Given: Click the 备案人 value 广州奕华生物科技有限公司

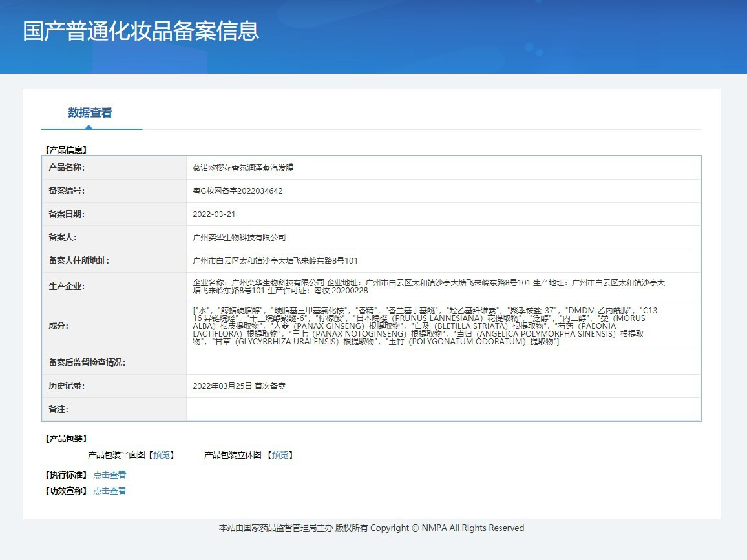Looking at the screenshot, I should pyautogui.click(x=239, y=238).
